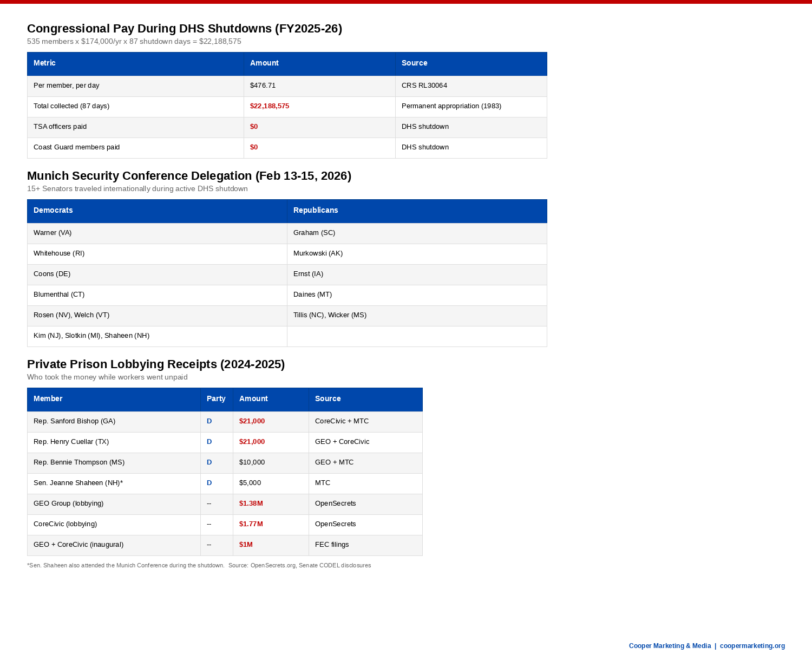The image size is (812, 654).
Task: Click the red $22,188,575 total in the table
Action: (270, 106)
